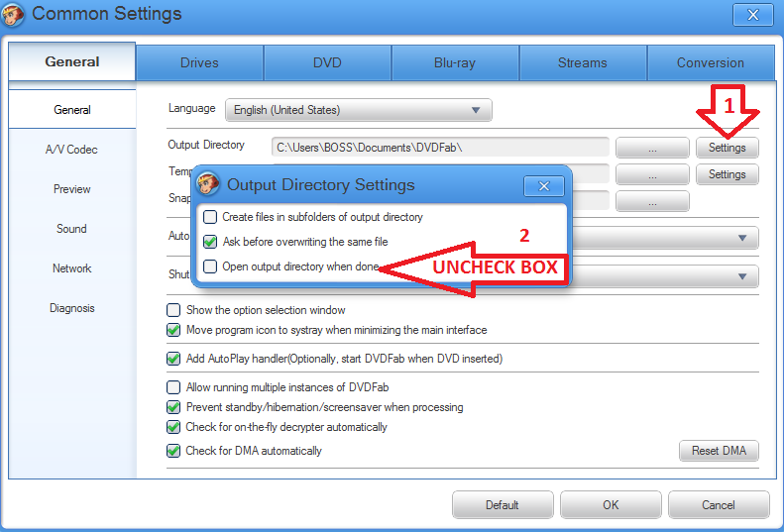
Task: Expand the Auto dropdown arrow
Action: [x=742, y=238]
